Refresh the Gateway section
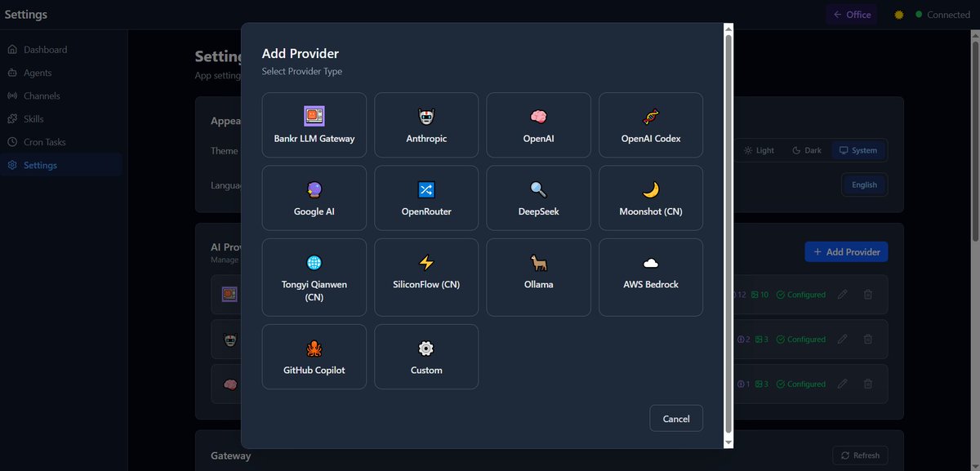 pos(860,455)
